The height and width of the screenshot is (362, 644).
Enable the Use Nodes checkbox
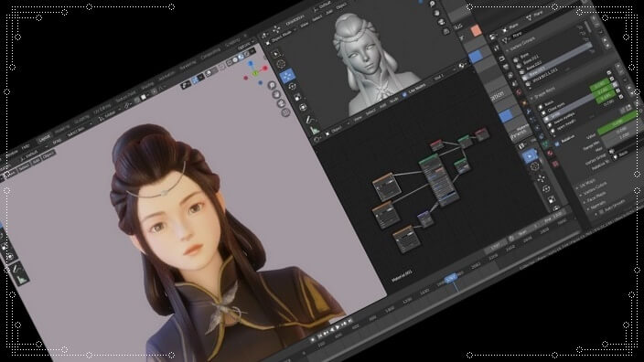click(404, 94)
